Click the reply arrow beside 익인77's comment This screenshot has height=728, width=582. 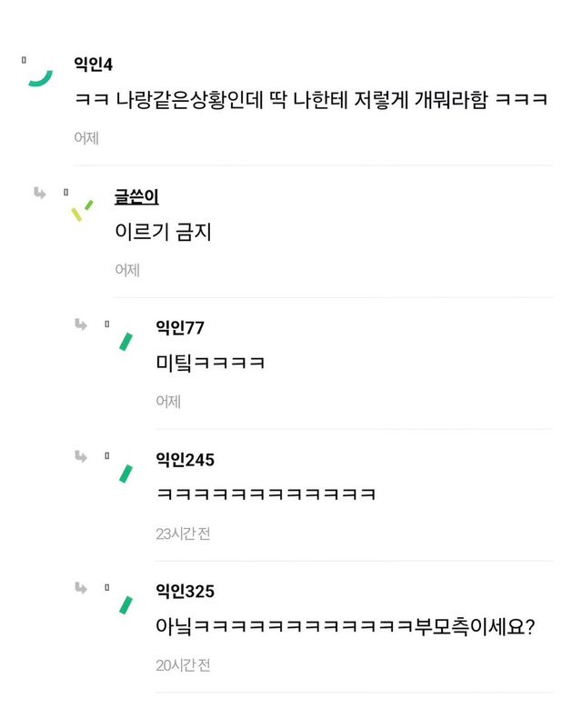(81, 324)
